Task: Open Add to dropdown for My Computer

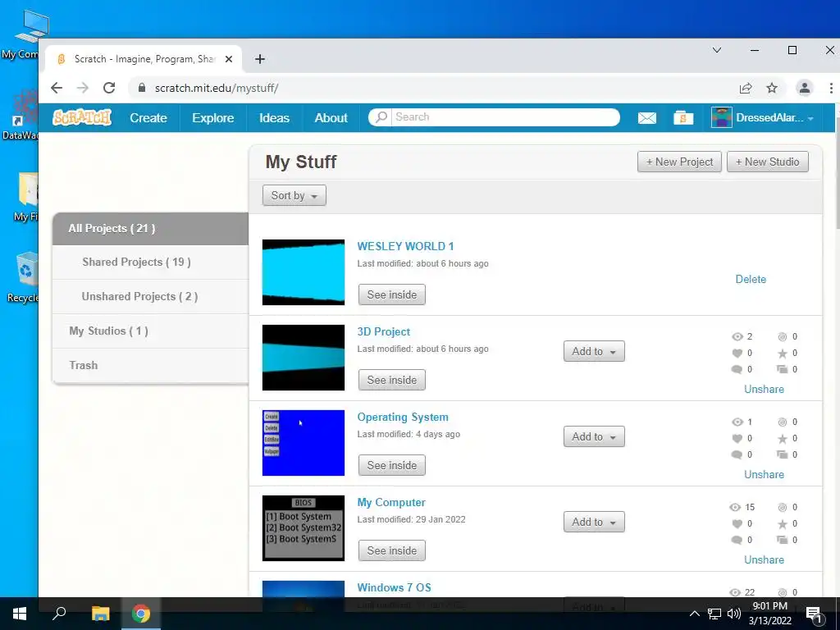Action: coord(594,522)
